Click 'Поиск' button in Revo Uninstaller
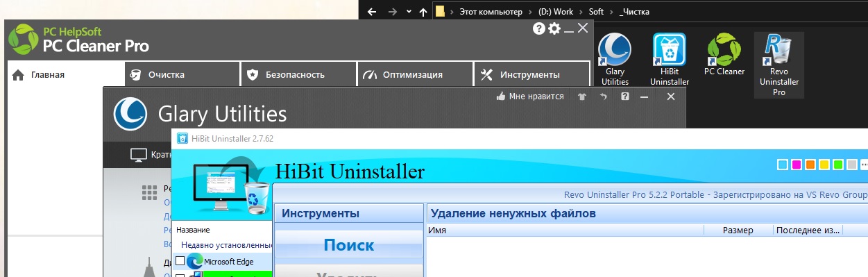Viewport: 868px width, 277px height. tap(349, 245)
